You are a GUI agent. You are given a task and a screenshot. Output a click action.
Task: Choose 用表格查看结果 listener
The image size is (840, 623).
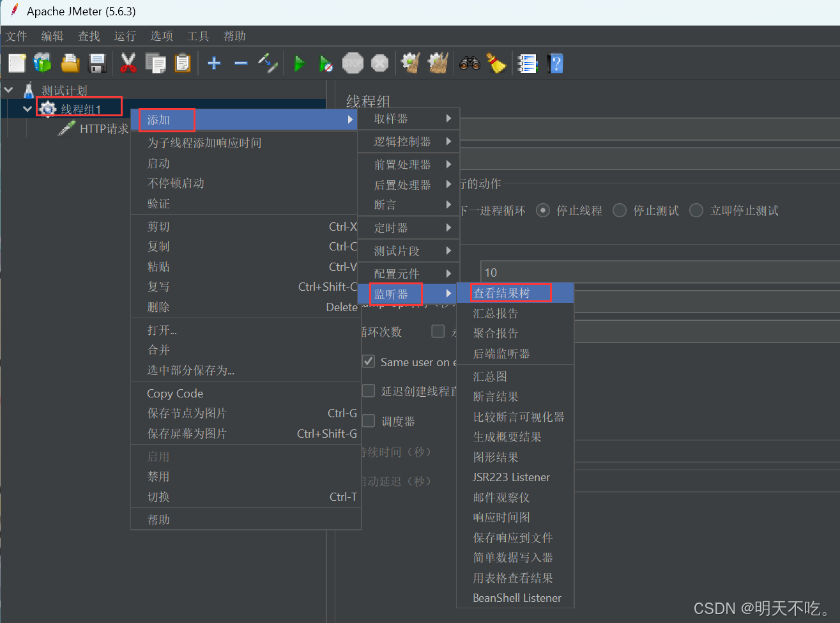[515, 578]
